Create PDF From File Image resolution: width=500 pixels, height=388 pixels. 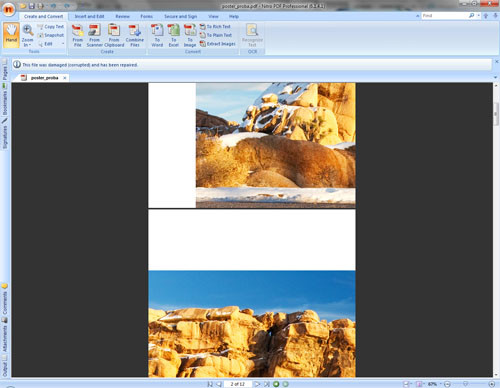[x=78, y=35]
